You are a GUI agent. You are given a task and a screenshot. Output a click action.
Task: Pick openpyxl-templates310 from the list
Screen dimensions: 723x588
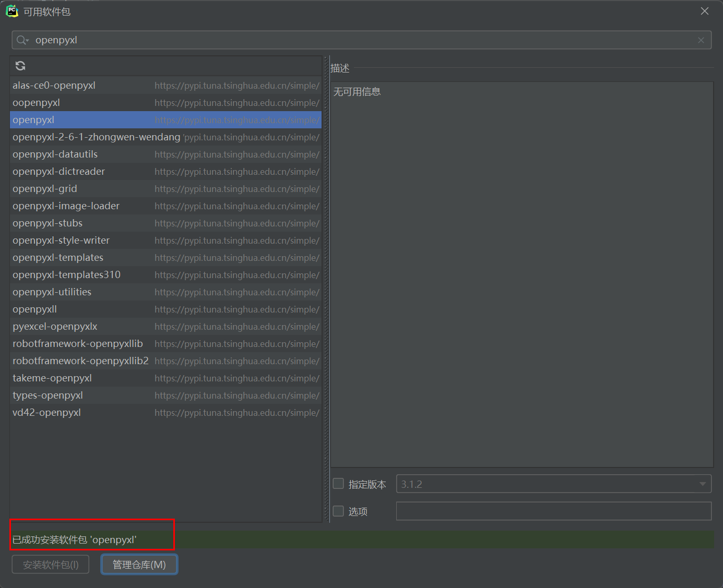point(66,275)
